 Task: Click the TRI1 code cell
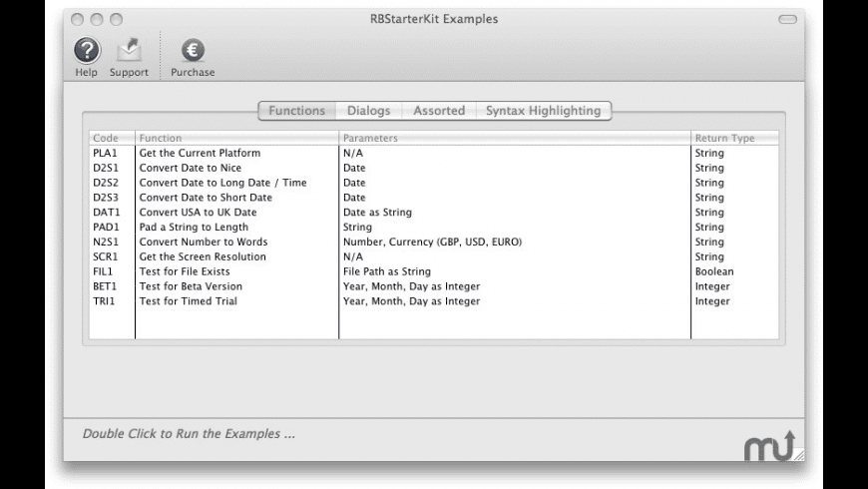[104, 301]
